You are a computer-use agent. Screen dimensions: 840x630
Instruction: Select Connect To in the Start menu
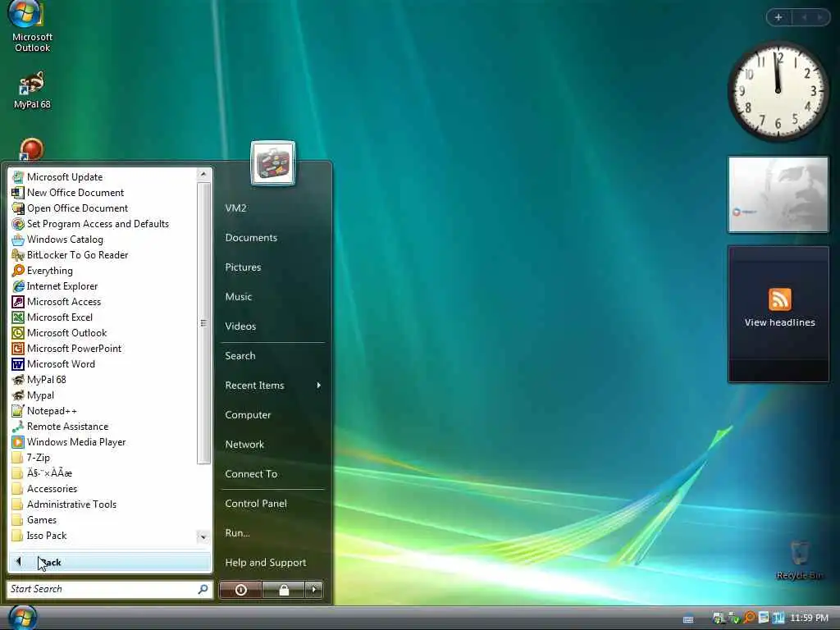(x=251, y=473)
